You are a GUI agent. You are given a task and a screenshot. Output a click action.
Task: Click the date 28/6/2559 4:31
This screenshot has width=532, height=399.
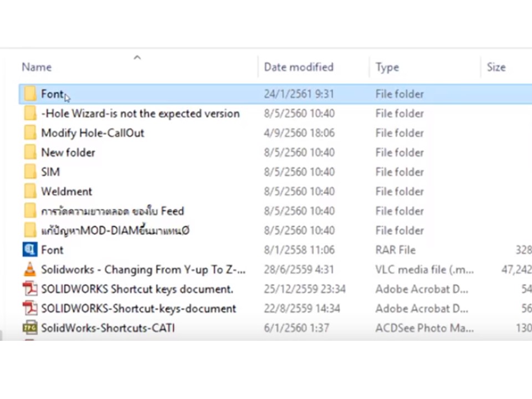pyautogui.click(x=299, y=270)
